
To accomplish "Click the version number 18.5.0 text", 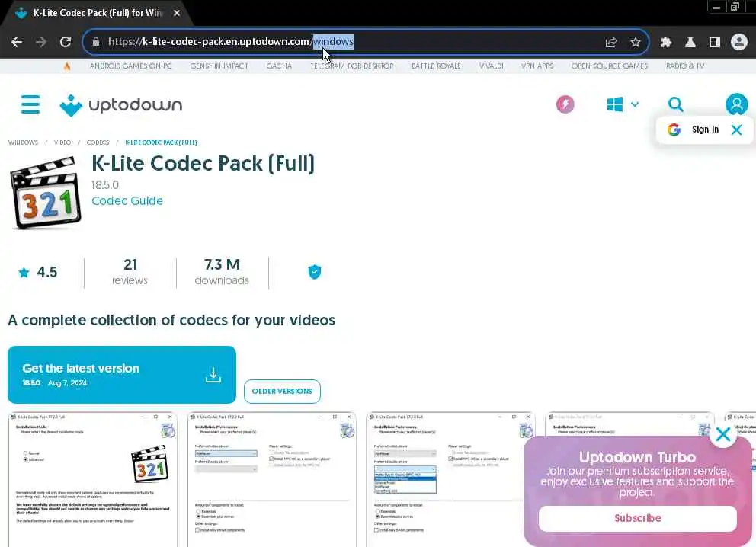I will (x=105, y=185).
